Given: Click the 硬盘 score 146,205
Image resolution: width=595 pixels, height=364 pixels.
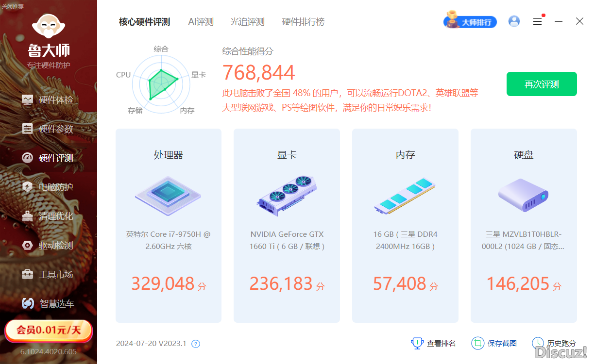Looking at the screenshot, I should 518,284.
